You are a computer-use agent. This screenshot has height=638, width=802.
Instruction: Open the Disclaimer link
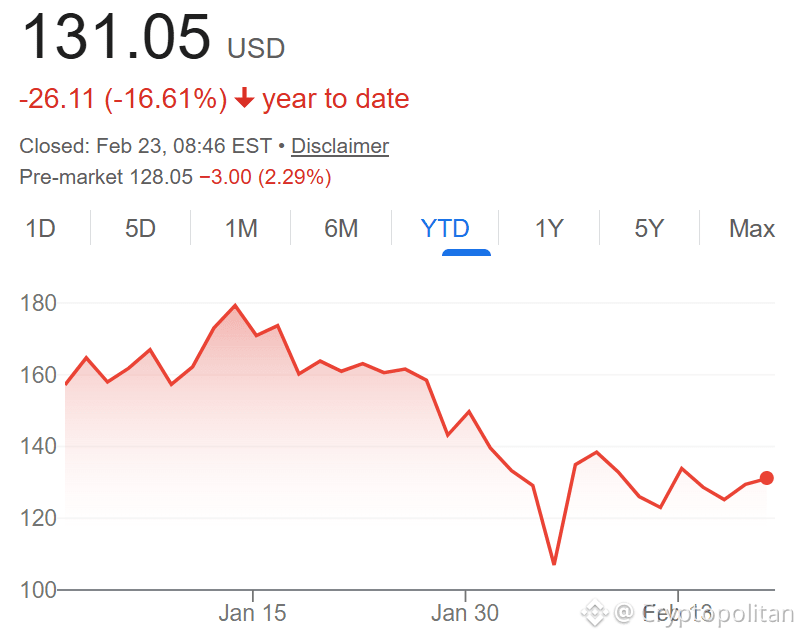point(339,146)
